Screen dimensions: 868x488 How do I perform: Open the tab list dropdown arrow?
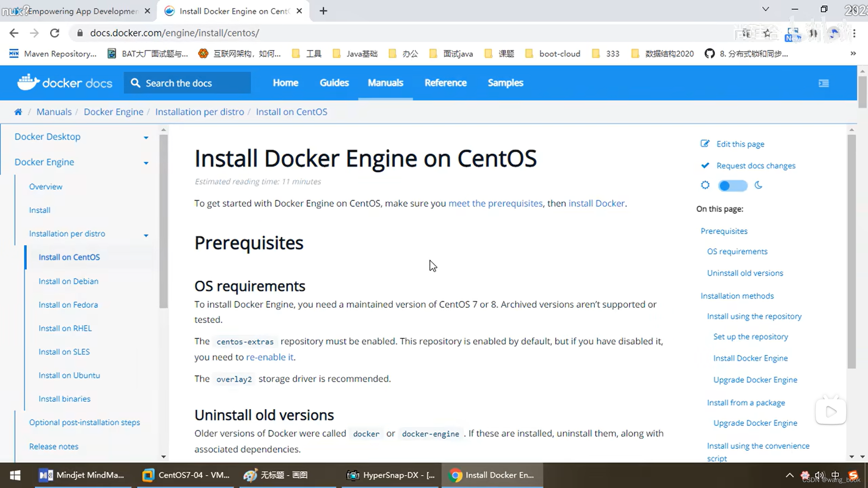click(765, 9)
